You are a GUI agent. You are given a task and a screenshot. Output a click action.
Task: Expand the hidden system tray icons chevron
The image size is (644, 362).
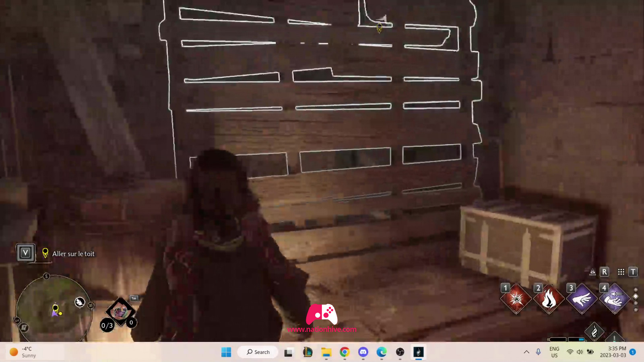526,352
